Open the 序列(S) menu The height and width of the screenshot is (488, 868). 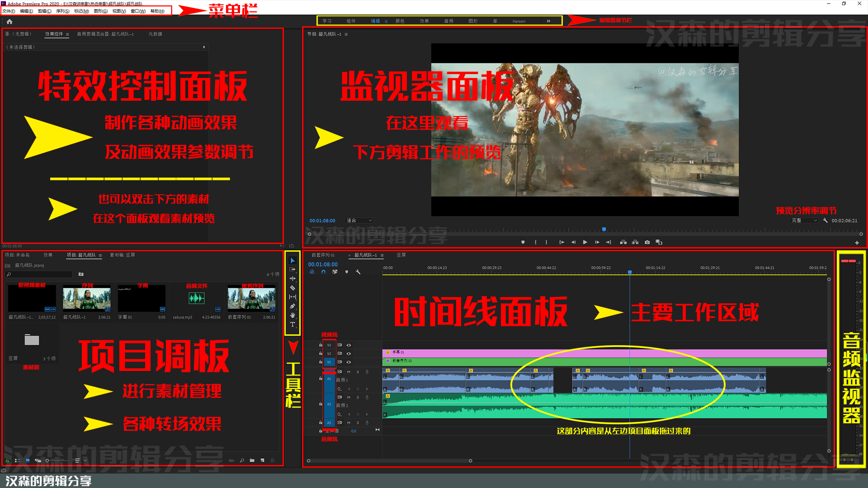tap(63, 11)
